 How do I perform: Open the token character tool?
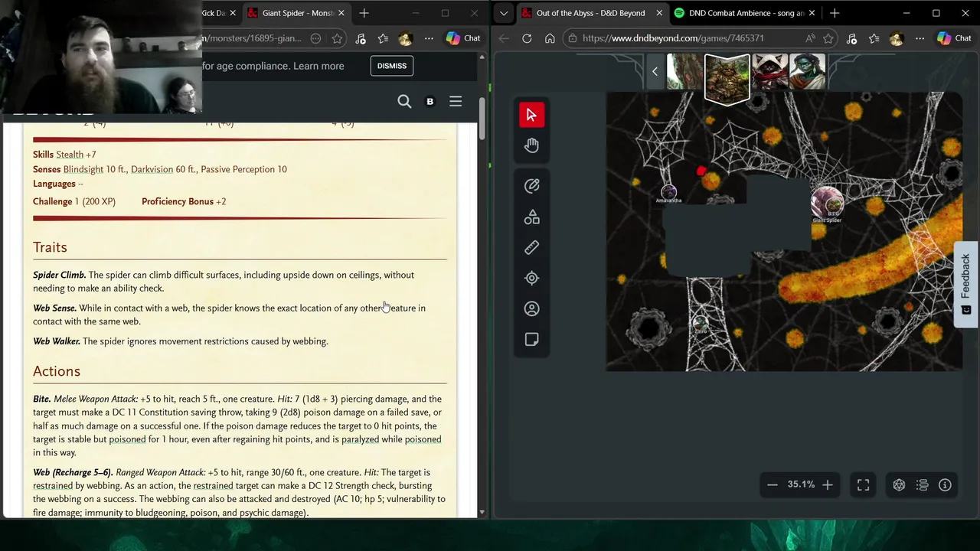coord(531,309)
